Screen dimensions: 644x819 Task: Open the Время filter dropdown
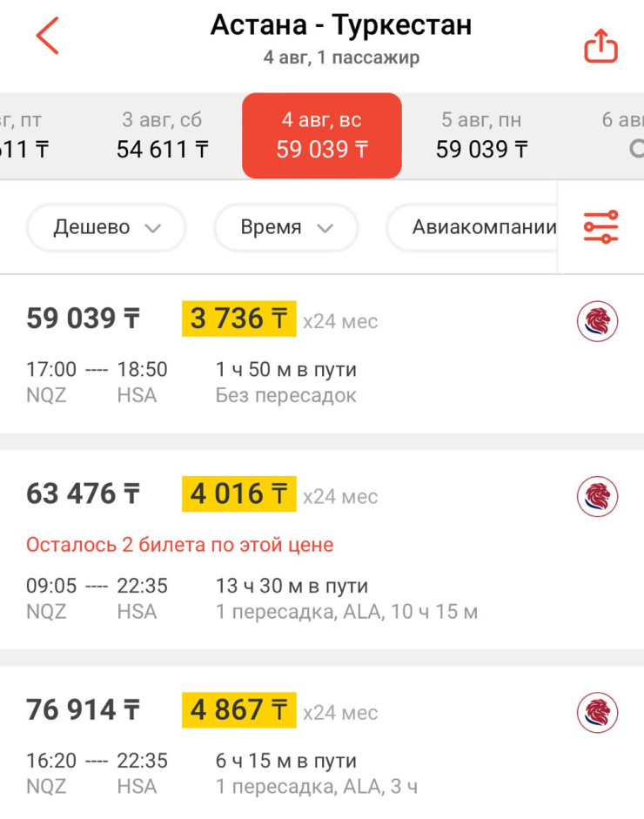pyautogui.click(x=286, y=228)
